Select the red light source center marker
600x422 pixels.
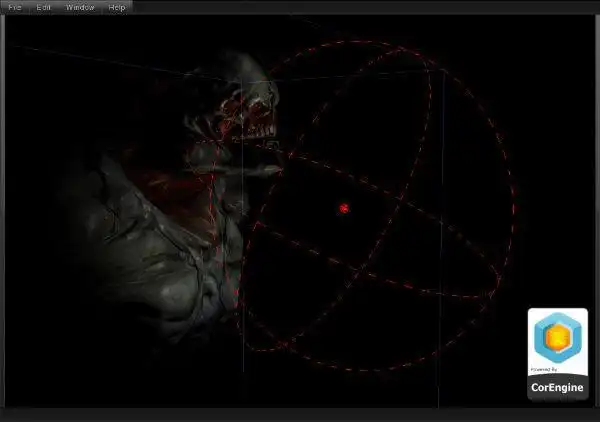(344, 208)
